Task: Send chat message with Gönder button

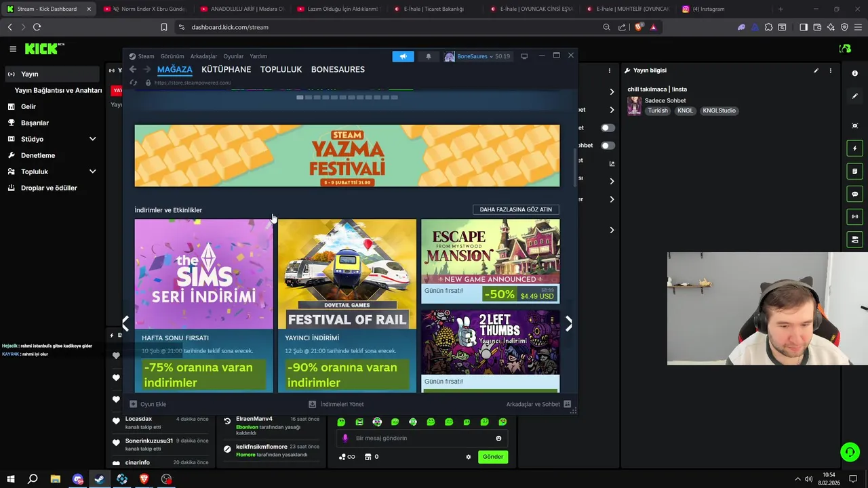Action: coord(493,457)
